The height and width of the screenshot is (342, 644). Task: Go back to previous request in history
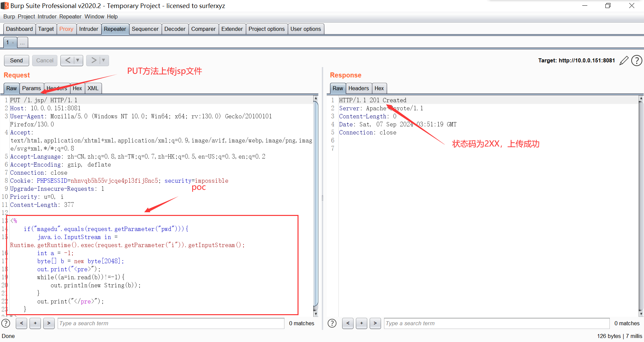coord(68,60)
